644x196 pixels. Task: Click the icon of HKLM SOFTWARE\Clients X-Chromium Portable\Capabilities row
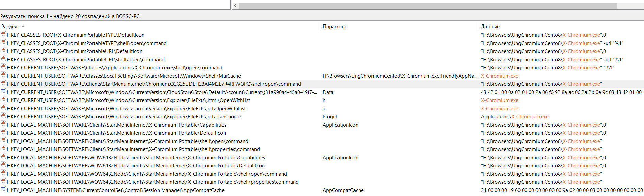(x=3, y=124)
